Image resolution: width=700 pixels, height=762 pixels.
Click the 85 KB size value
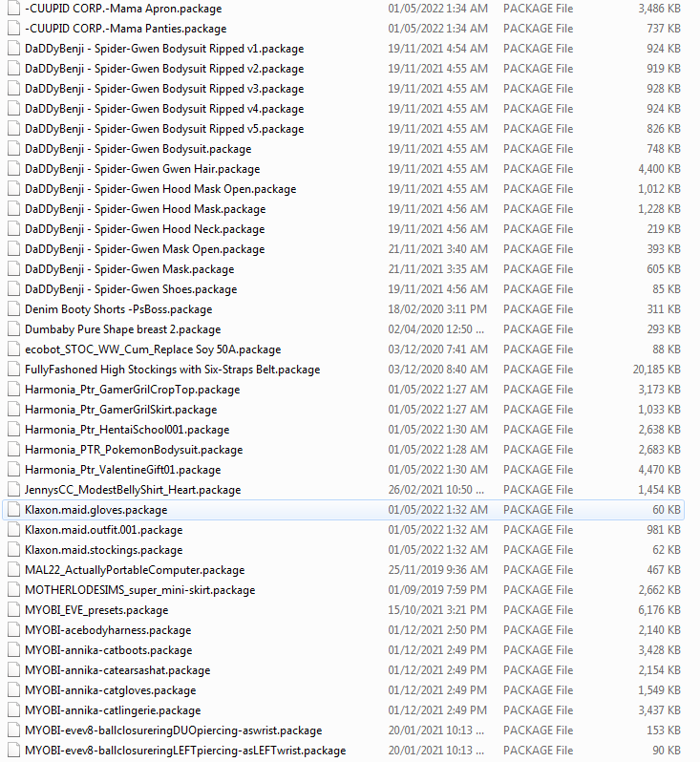tap(667, 289)
